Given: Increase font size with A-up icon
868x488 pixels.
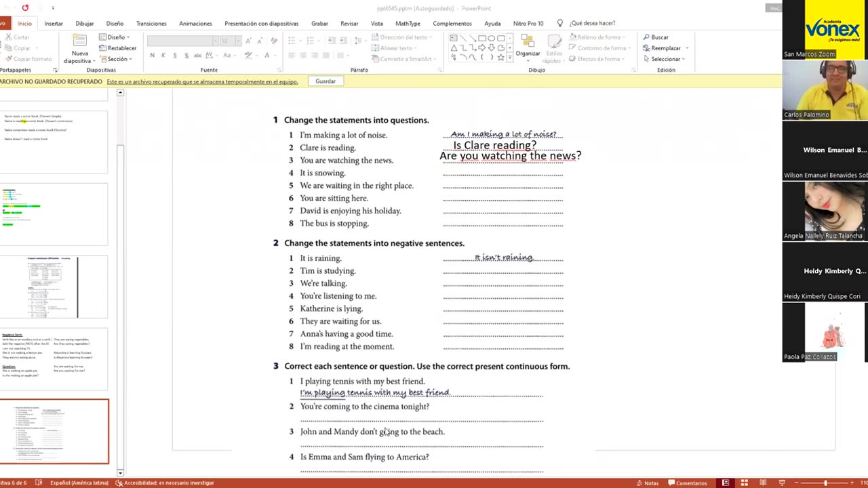Looking at the screenshot, I should click(x=249, y=41).
